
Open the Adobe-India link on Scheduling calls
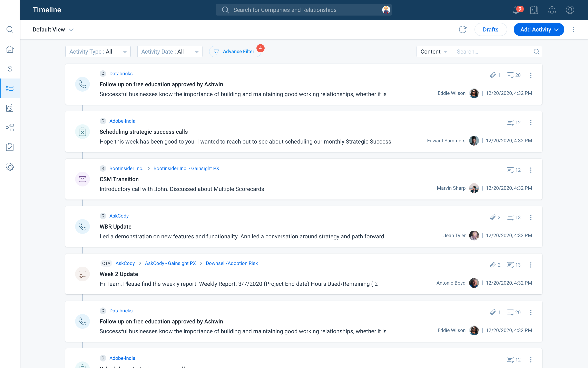122,121
